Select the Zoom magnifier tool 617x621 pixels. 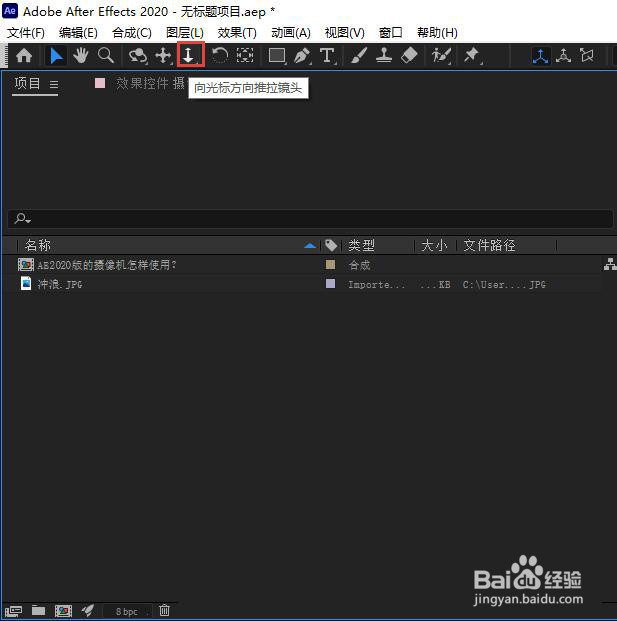click(106, 55)
